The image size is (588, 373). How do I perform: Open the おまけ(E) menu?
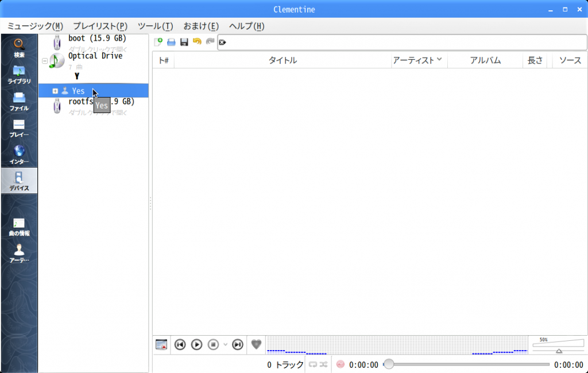201,26
